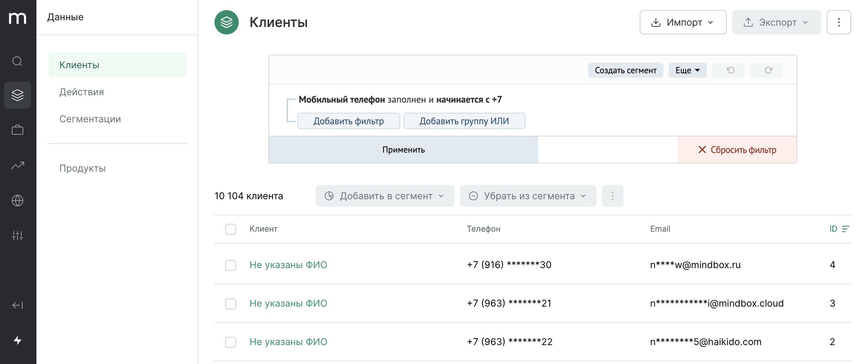This screenshot has width=868, height=364.
Task: Click phone +7 (963) *******21
Action: [509, 303]
